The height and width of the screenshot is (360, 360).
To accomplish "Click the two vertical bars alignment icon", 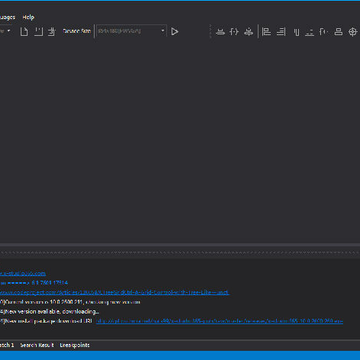I will coord(296,32).
